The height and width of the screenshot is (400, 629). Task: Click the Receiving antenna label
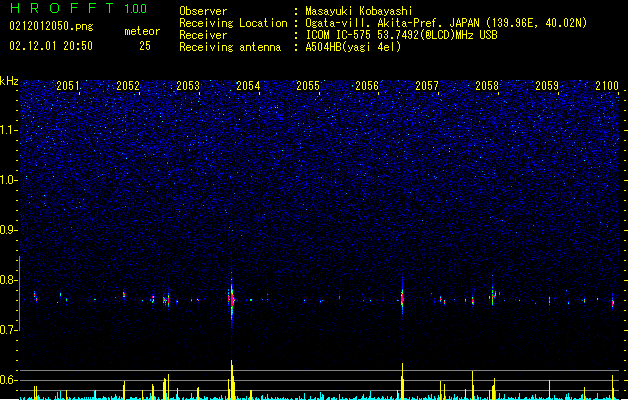tap(230, 47)
